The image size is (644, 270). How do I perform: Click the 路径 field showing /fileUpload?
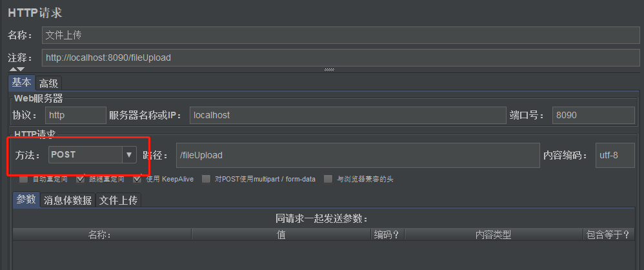[x=357, y=155]
